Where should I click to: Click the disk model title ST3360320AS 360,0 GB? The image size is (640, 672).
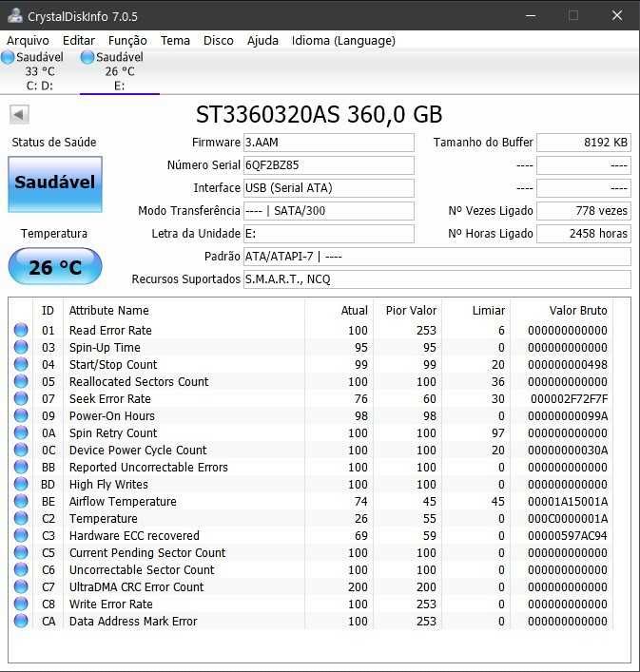(319, 114)
